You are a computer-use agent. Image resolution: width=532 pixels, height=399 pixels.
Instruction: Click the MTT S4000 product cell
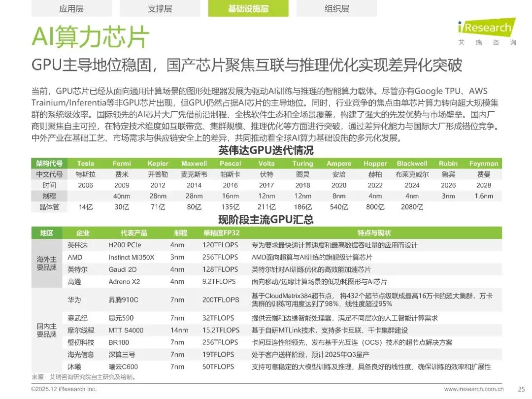[126, 330]
